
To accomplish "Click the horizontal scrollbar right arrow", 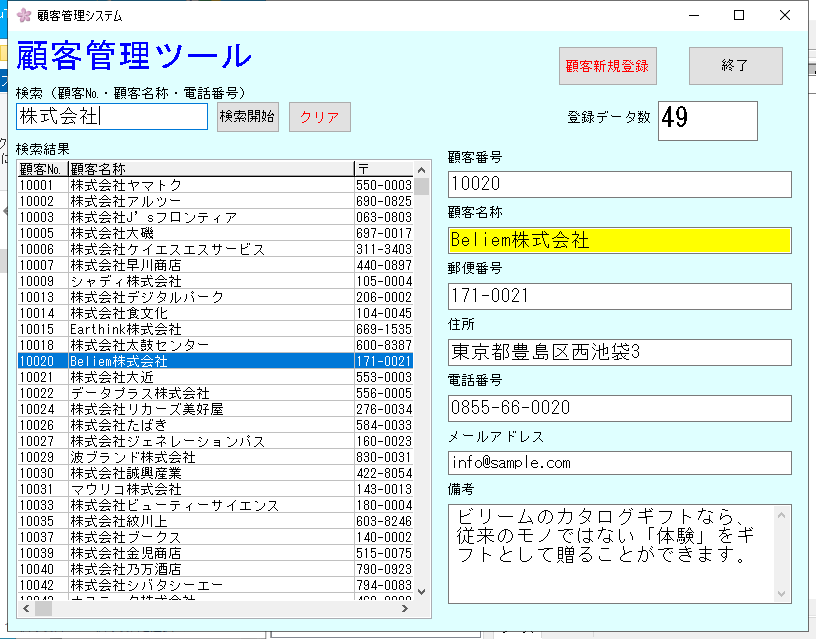I will [x=405, y=608].
